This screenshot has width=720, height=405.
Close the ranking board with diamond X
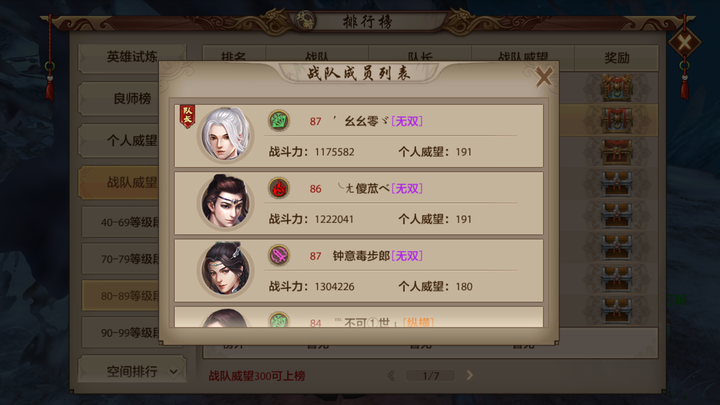pyautogui.click(x=684, y=43)
